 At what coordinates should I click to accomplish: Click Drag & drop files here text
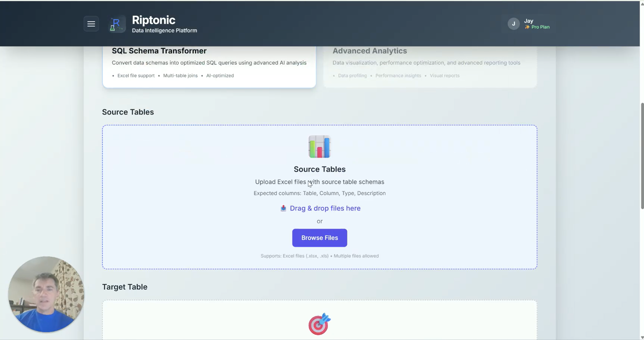(x=325, y=208)
